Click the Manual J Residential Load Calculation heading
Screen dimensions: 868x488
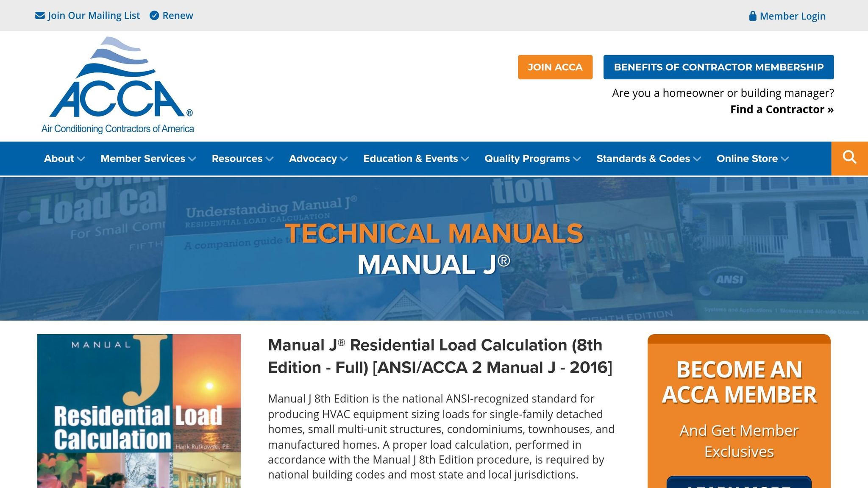click(440, 356)
